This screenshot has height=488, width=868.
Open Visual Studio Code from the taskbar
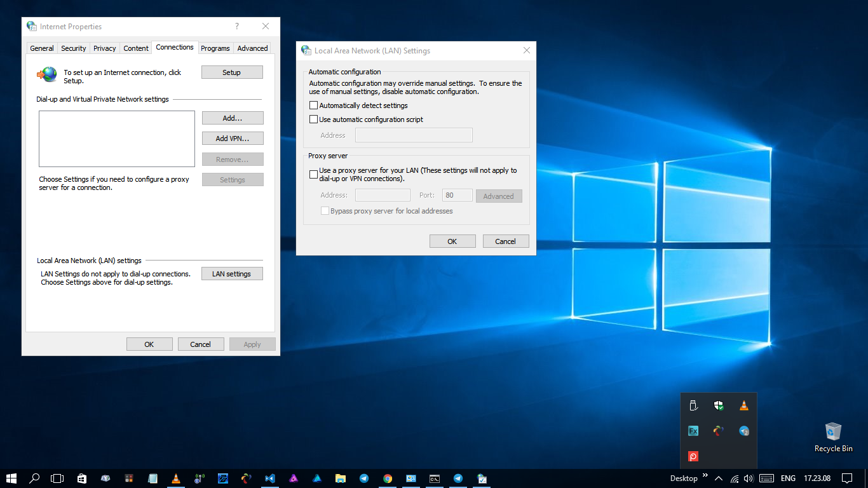(270, 478)
